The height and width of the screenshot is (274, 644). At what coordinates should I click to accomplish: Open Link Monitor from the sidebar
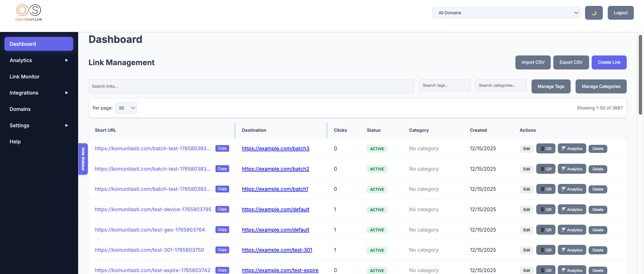click(24, 77)
